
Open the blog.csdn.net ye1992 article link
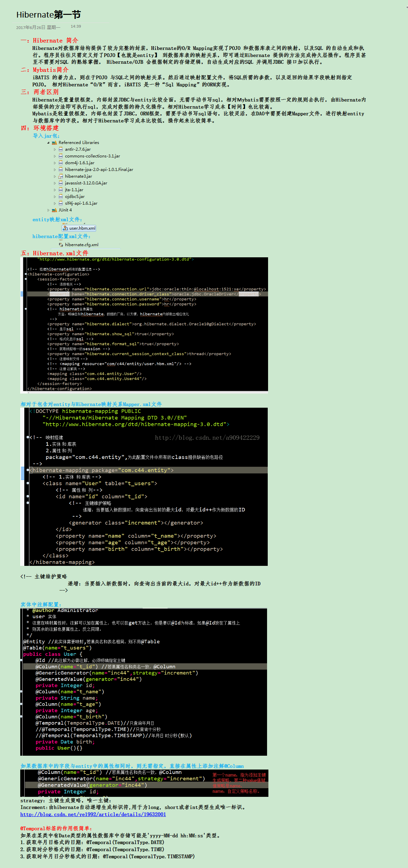point(93,814)
